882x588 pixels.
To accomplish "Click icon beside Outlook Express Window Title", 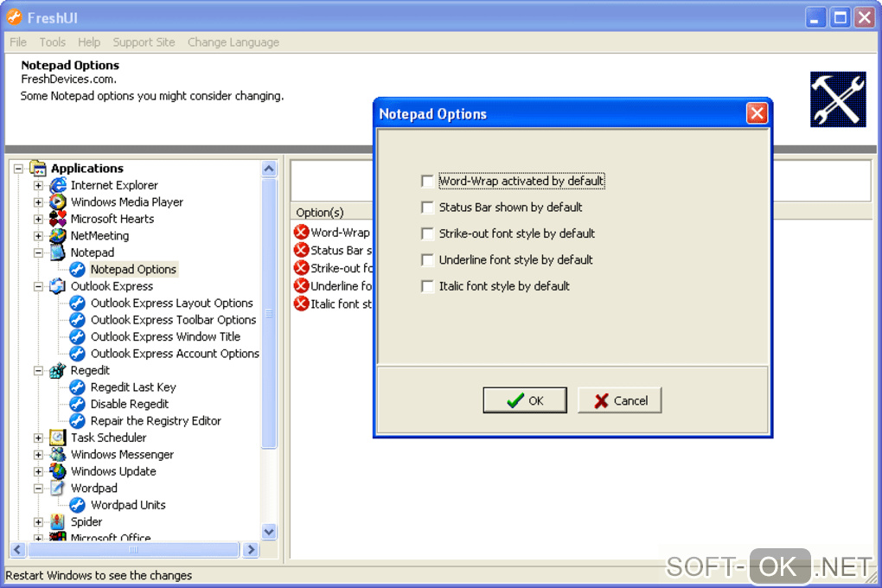I will point(78,337).
